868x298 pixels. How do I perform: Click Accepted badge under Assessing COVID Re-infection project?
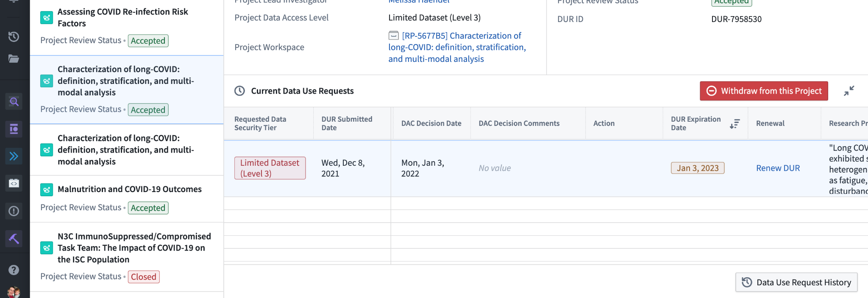148,41
